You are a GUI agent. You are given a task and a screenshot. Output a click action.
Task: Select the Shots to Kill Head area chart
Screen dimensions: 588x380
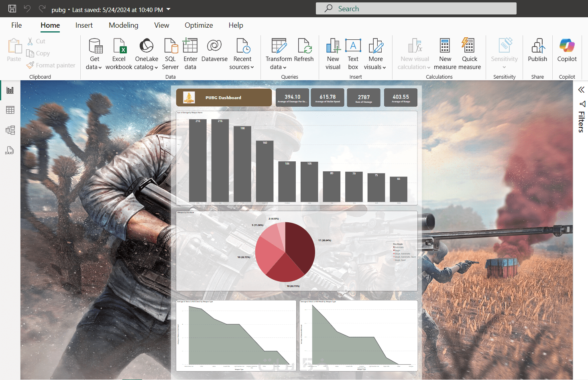point(359,336)
